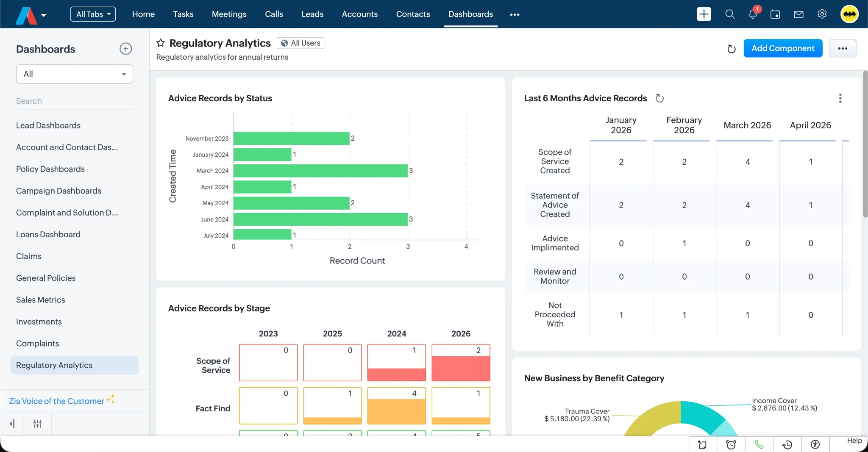The image size is (868, 452).
Task: Open recent items history icon
Action: pos(787,444)
